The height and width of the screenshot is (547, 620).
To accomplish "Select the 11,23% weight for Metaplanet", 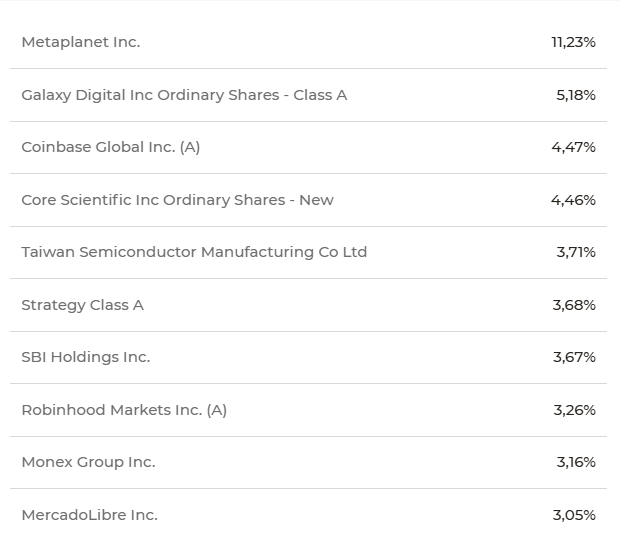I will click(573, 42).
